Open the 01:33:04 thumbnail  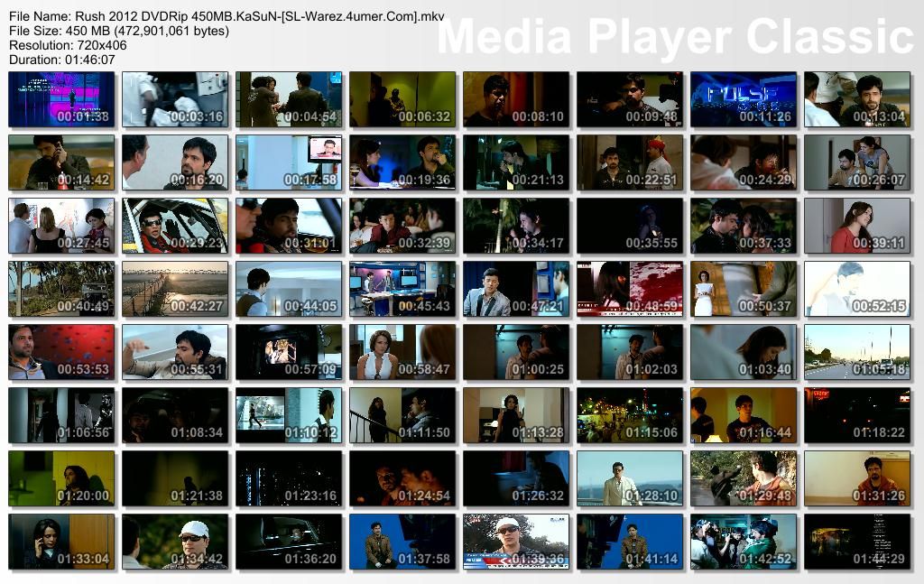pos(61,542)
